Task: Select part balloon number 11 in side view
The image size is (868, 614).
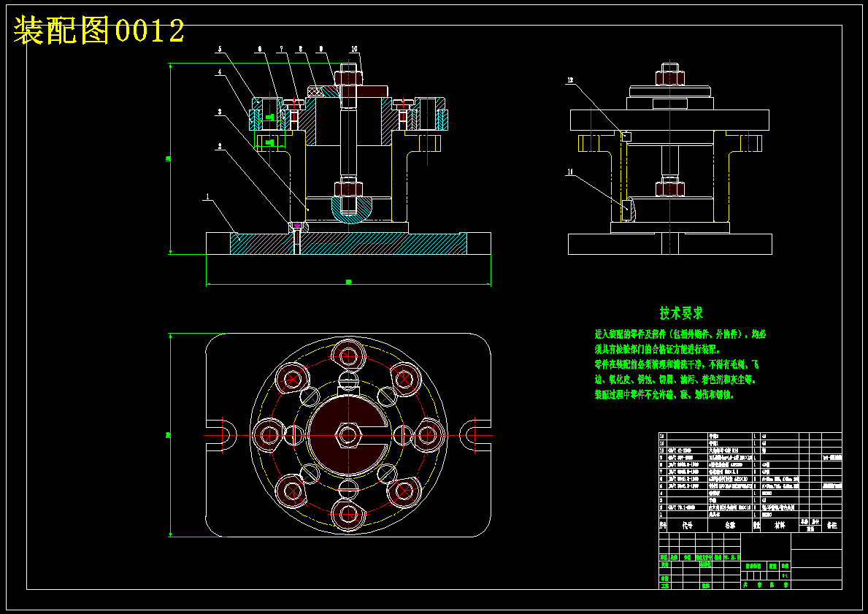Action: 570,172
